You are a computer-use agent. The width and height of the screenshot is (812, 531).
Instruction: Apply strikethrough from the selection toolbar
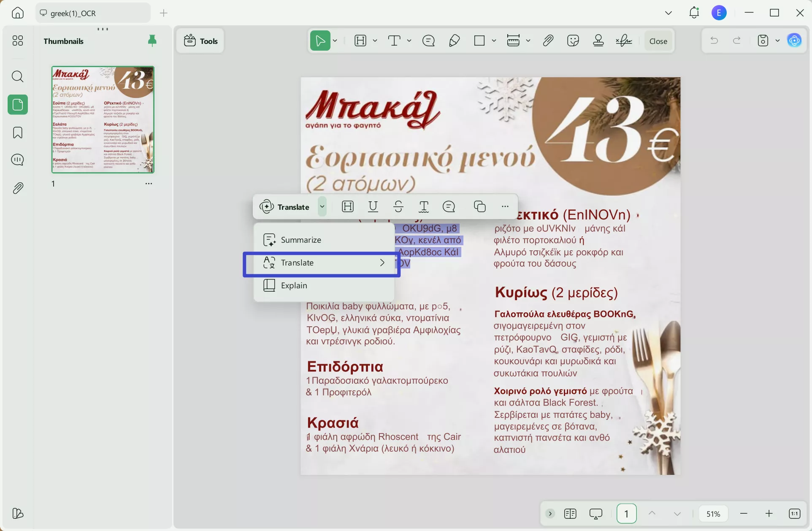click(398, 206)
